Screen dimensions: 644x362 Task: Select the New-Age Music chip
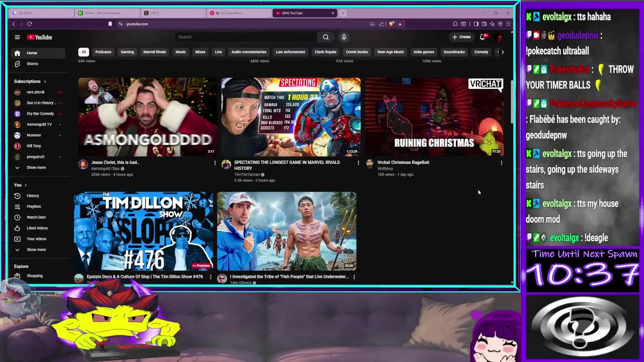[x=390, y=52]
